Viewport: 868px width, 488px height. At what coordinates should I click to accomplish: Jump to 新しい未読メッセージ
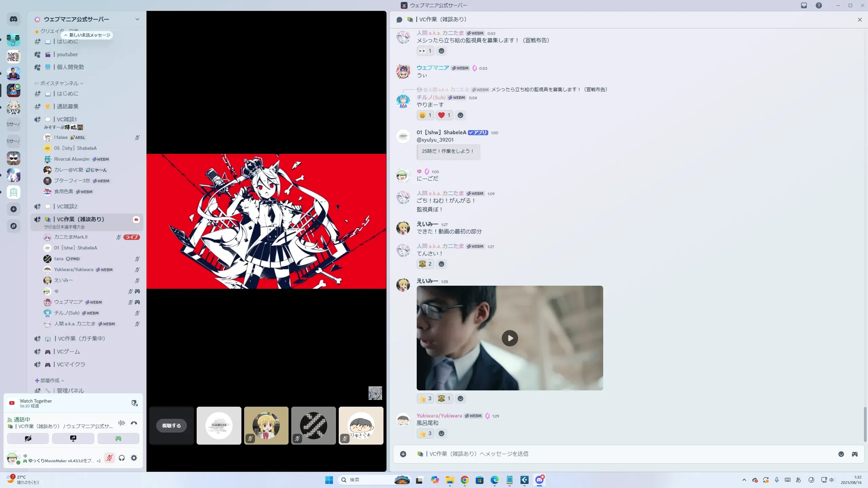pyautogui.click(x=87, y=35)
